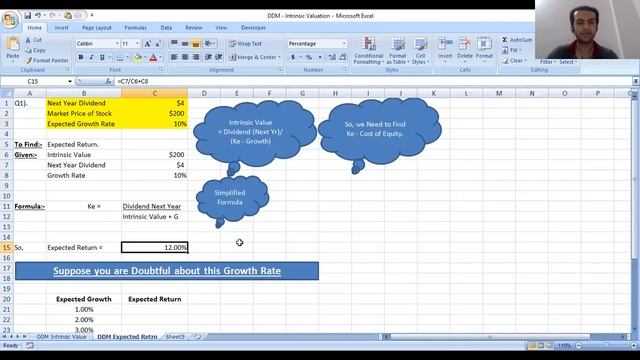Open the Calibri font name dropdown
The image size is (640, 360).
tap(117, 44)
